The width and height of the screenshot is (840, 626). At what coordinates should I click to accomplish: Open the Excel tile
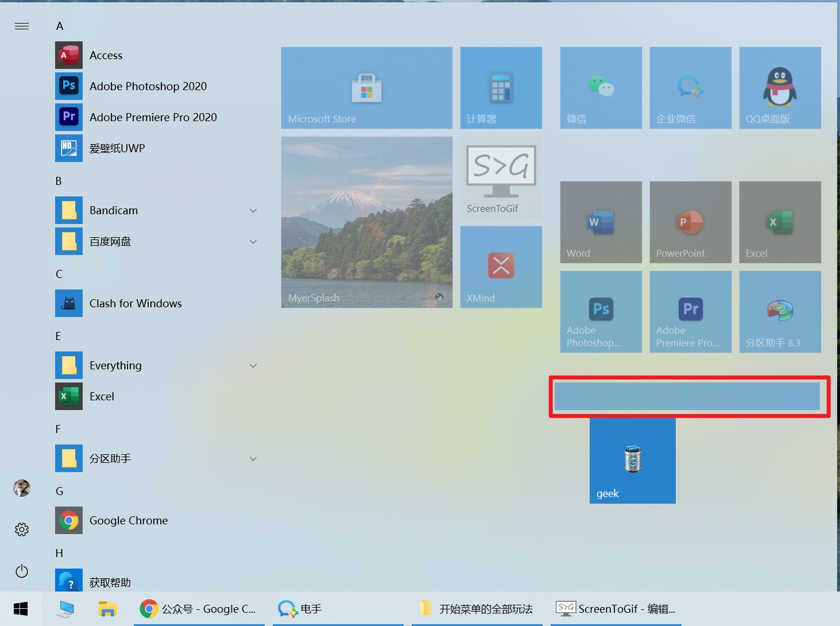pyautogui.click(x=780, y=222)
